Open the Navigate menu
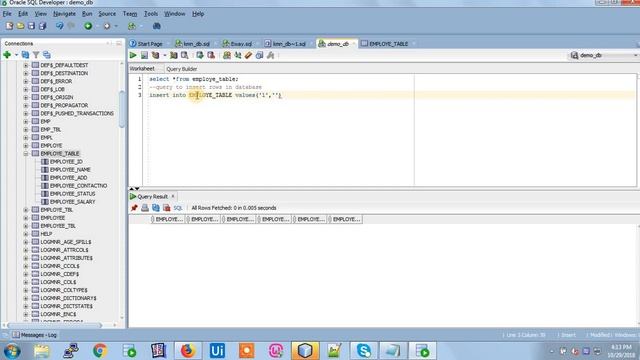Screen dimensions: 640x360 click(x=64, y=13)
